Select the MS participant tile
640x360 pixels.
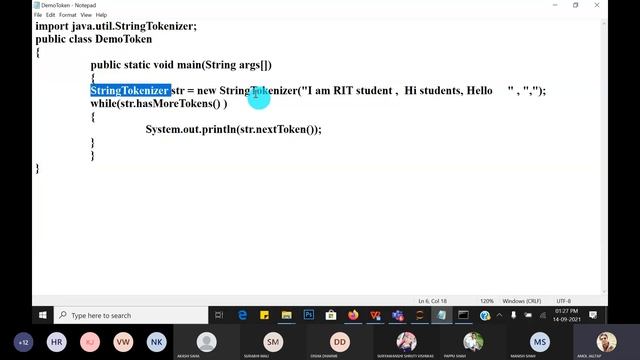click(x=540, y=342)
